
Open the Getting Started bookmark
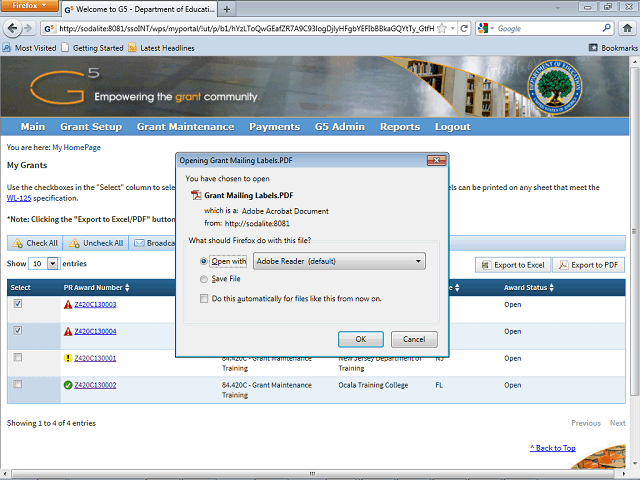[x=92, y=48]
